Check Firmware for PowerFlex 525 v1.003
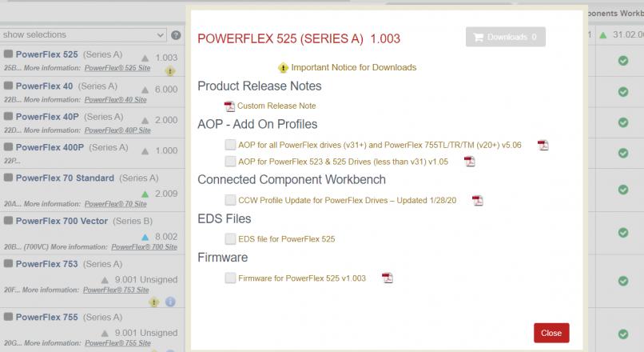 [230, 278]
